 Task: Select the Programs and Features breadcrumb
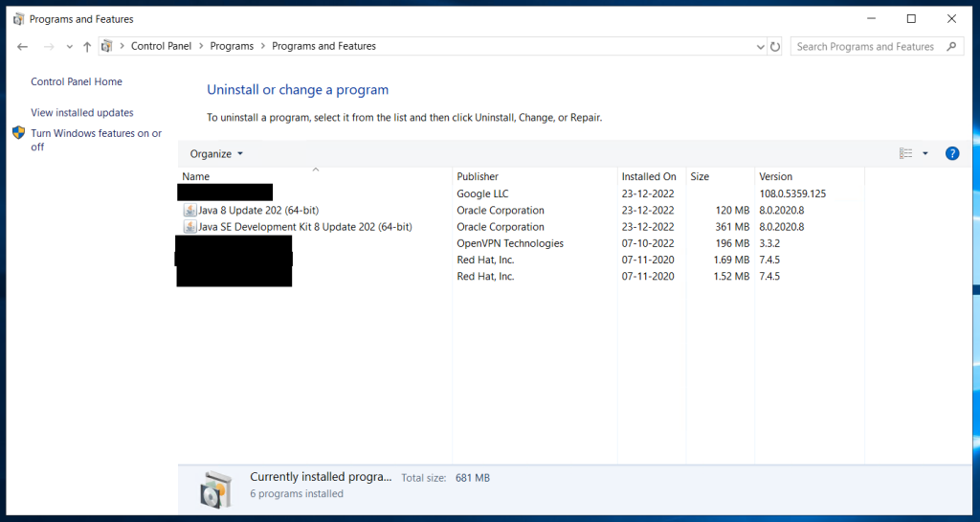(323, 46)
